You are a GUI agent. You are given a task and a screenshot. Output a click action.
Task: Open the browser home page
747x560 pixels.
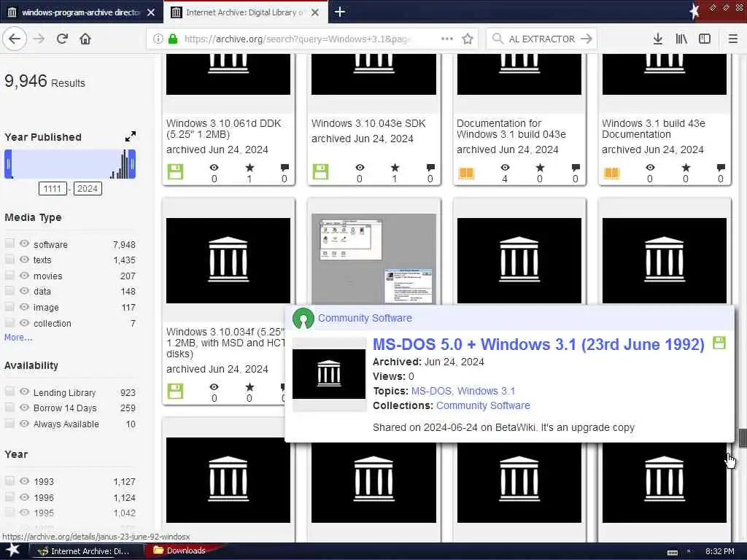click(x=85, y=39)
